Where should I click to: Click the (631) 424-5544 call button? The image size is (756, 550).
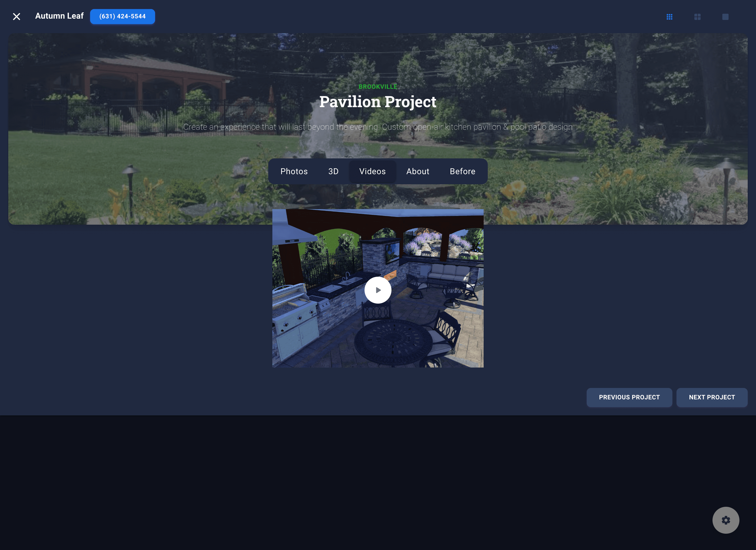[122, 16]
